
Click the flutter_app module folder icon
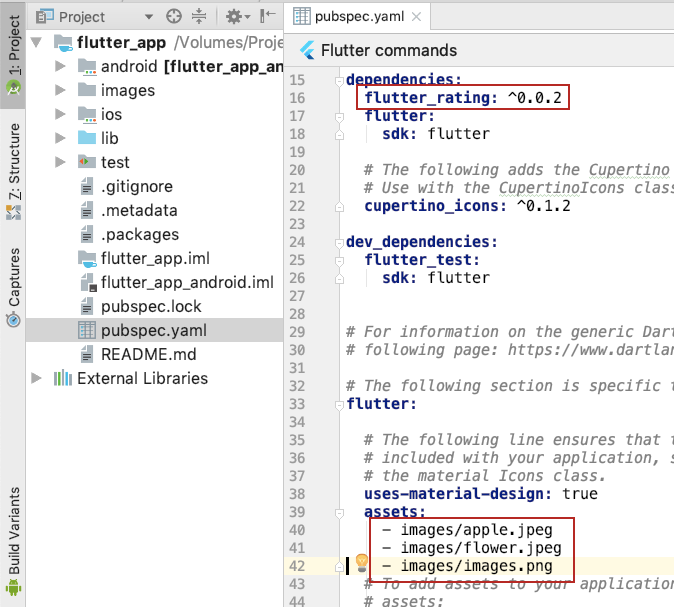[63, 43]
